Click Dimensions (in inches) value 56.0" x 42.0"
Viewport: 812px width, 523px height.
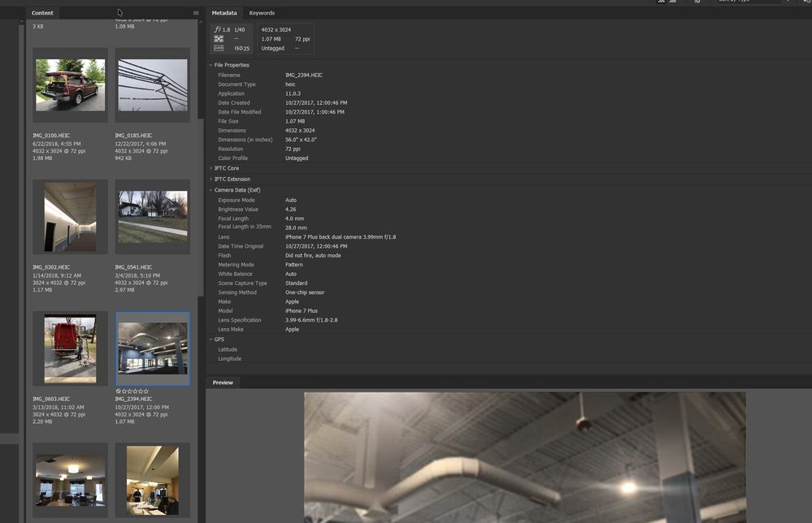point(301,140)
